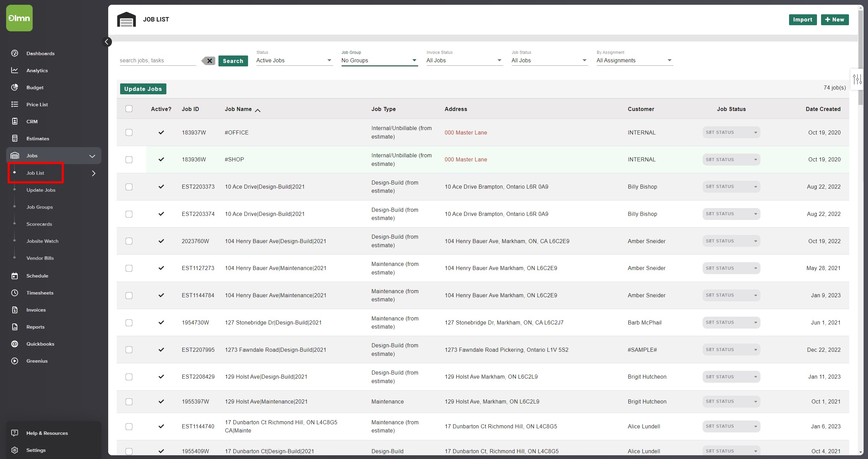This screenshot has height=459, width=868.
Task: Check the #SHOP job row checkbox
Action: coord(129,160)
